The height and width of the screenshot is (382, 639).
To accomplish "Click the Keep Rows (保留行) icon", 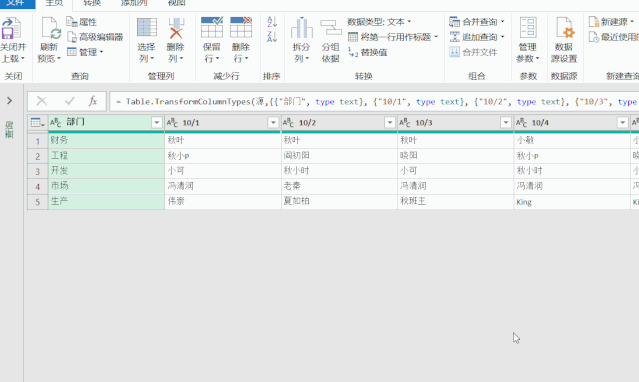I will tap(212, 27).
